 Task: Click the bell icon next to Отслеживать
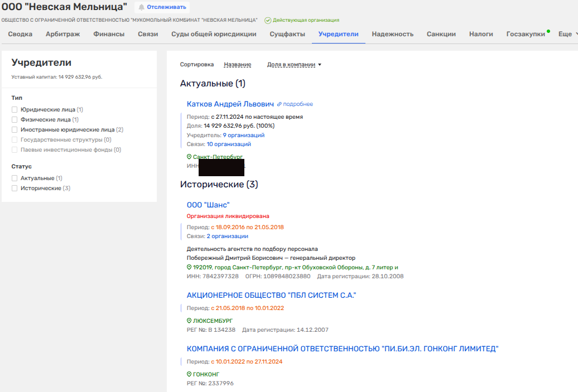(x=141, y=7)
